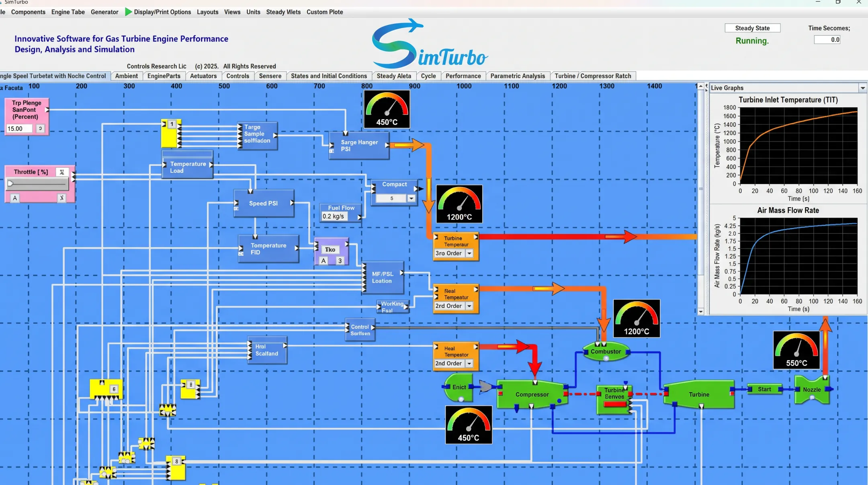Image resolution: width=868 pixels, height=485 pixels.
Task: Select the yellow block labeled 8
Action: click(x=176, y=468)
